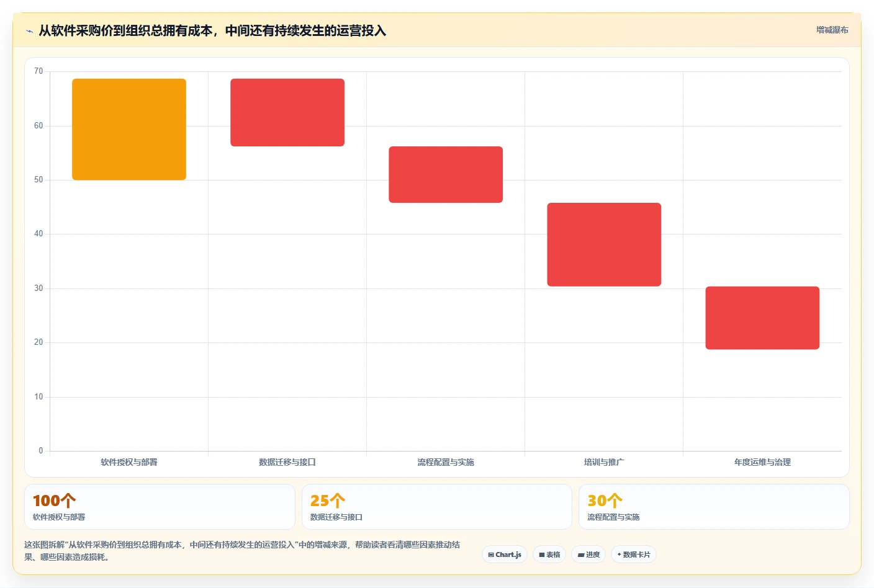
Task: Click the red 年度运维与治理 bar
Action: 762,318
